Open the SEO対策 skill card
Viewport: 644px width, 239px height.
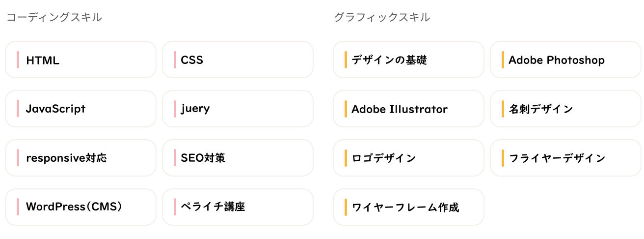tap(238, 158)
